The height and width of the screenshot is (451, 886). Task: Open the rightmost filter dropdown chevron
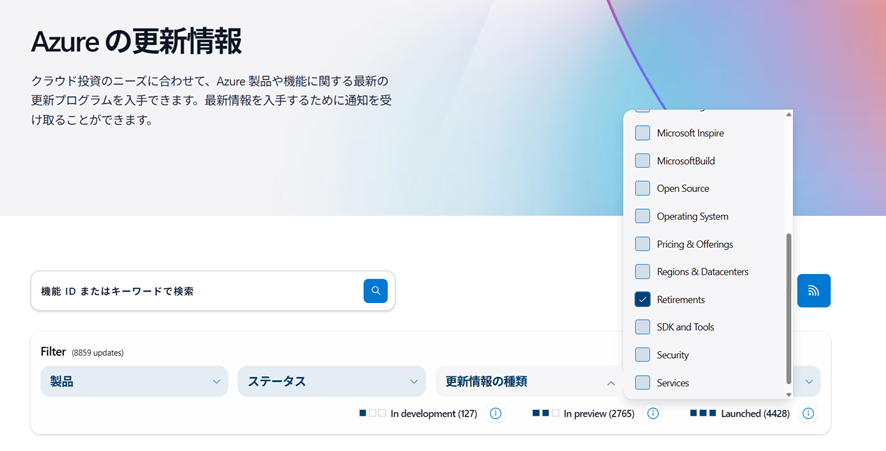tap(809, 381)
